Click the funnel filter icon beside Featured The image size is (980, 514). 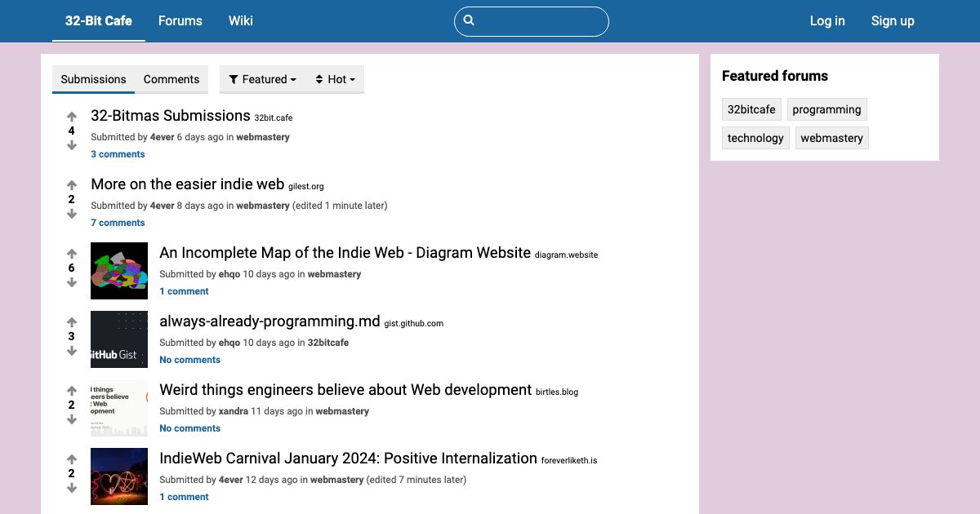234,79
